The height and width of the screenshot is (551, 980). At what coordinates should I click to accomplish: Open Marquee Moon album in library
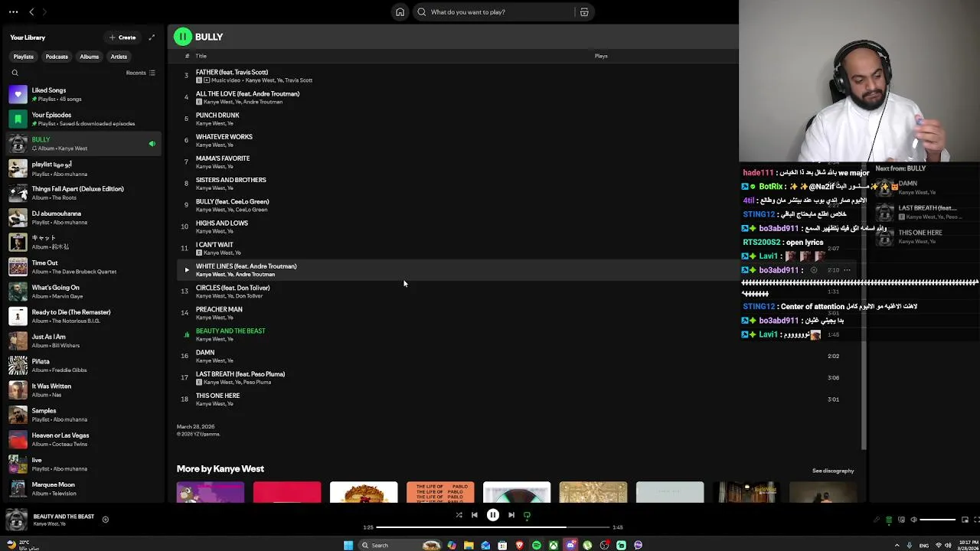[x=82, y=489]
